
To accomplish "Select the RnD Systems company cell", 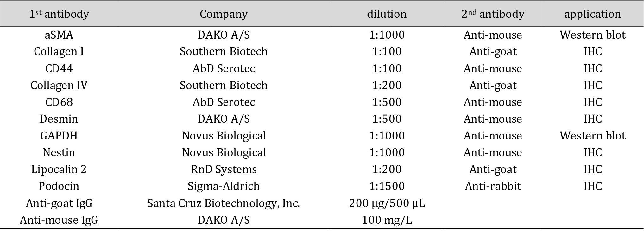I will (x=224, y=169).
